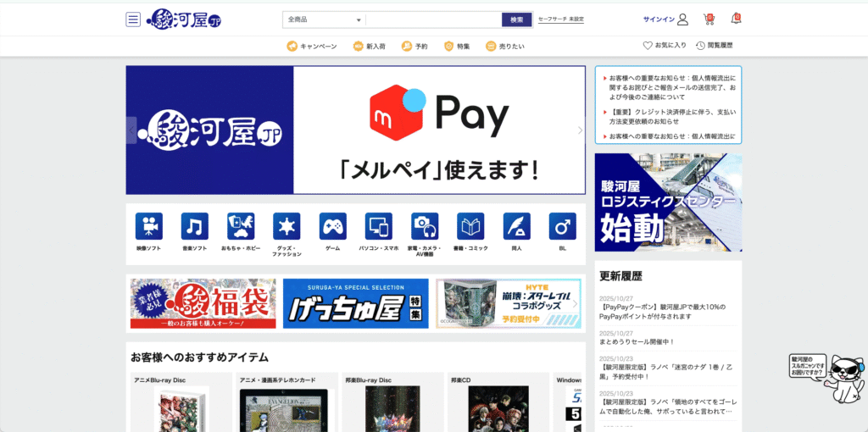Open the 個人情報流出 お詫び notice link
This screenshot has width=868, height=432.
pyautogui.click(x=672, y=87)
